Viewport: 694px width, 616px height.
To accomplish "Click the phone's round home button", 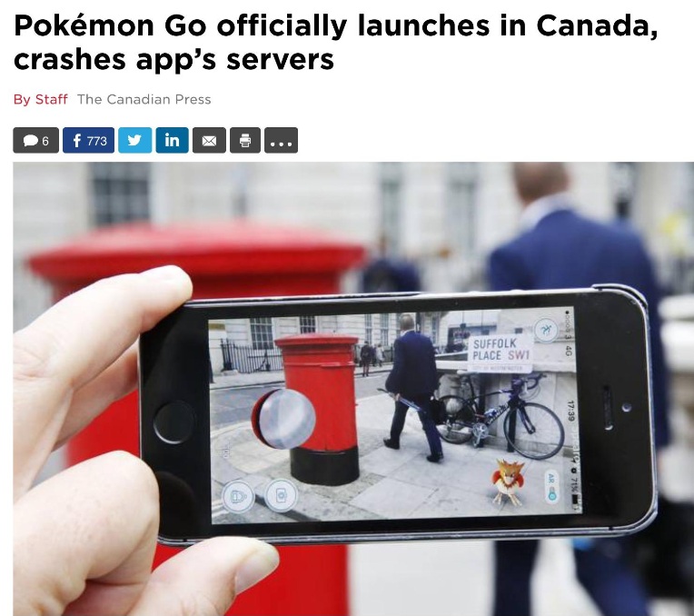I will coord(173,422).
